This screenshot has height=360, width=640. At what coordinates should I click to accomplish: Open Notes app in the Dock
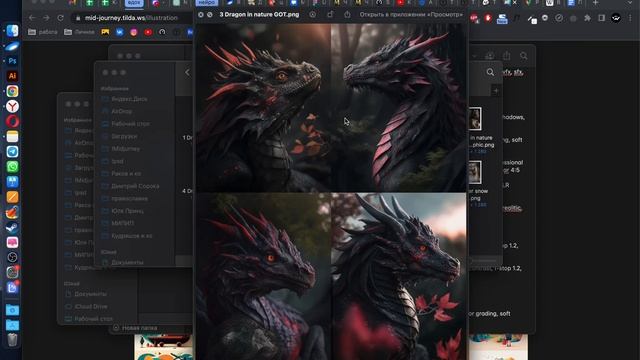click(x=12, y=136)
